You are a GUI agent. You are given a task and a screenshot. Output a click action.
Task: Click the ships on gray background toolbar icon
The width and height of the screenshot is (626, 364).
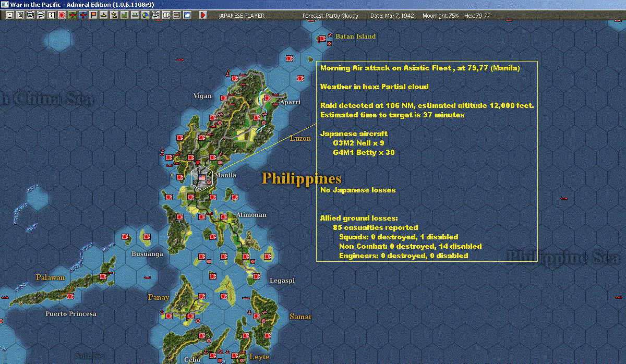tap(135, 15)
